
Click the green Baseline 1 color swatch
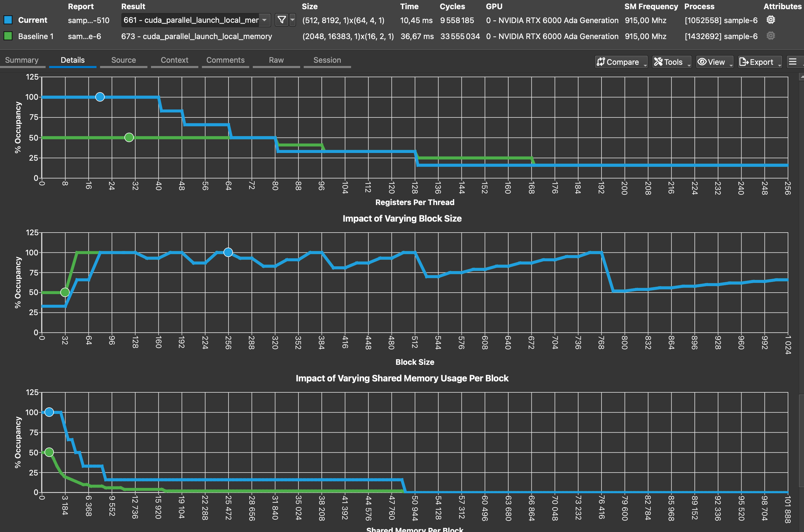coord(8,36)
